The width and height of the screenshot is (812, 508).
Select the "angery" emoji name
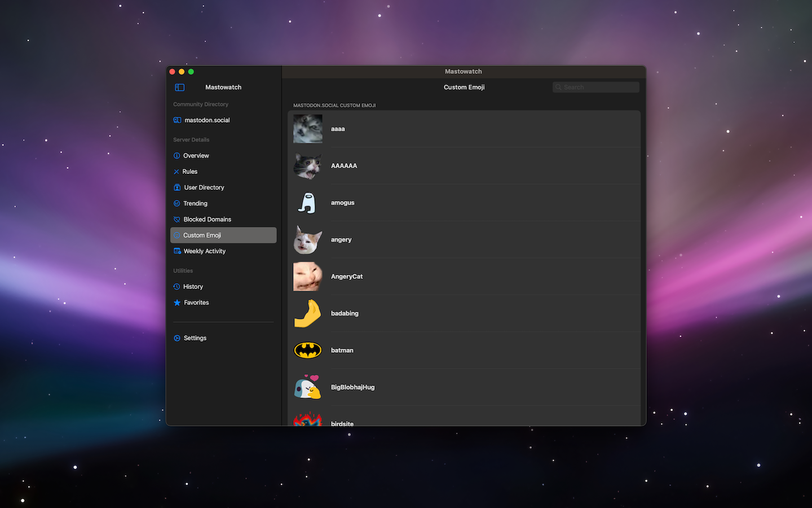pyautogui.click(x=341, y=240)
